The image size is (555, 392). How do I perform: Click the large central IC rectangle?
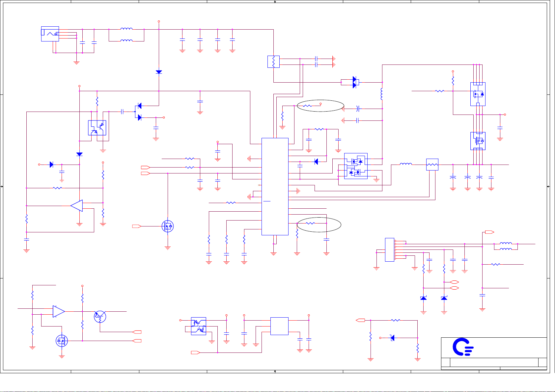pos(275,186)
